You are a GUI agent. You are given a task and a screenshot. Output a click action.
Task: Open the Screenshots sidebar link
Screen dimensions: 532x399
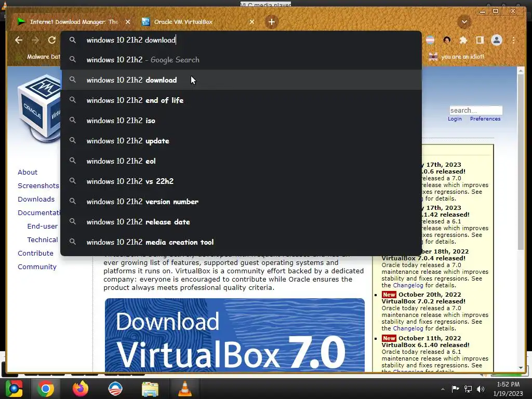(38, 185)
